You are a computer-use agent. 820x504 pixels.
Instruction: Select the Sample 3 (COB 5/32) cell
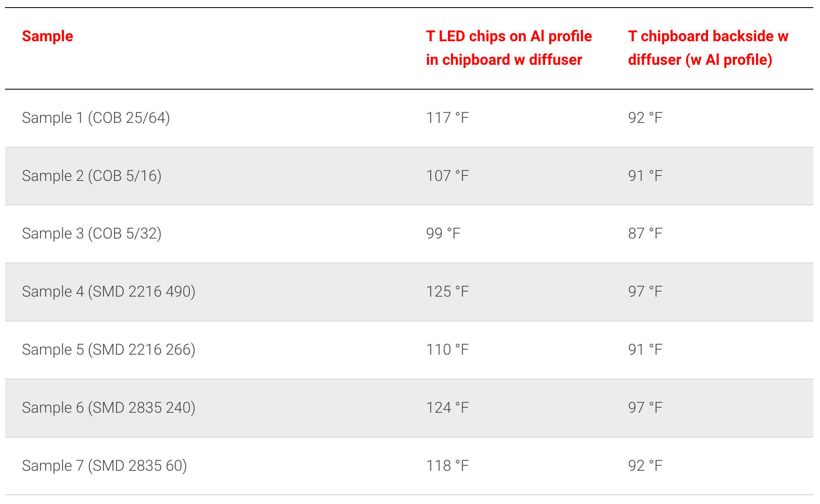coord(92,233)
